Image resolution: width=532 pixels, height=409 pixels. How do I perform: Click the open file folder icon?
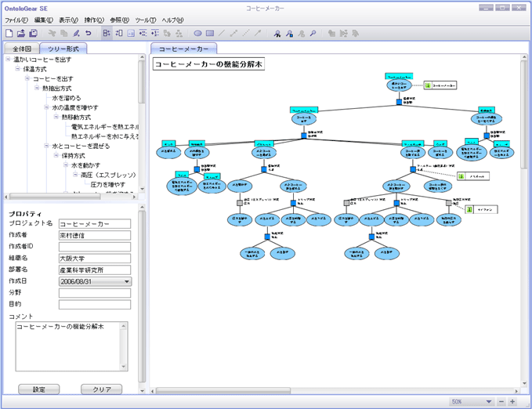21,33
